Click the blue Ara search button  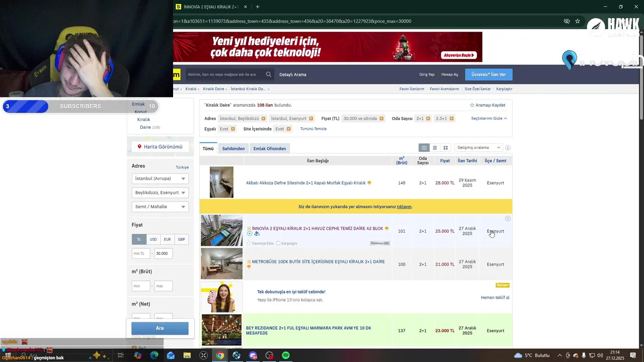point(160,328)
